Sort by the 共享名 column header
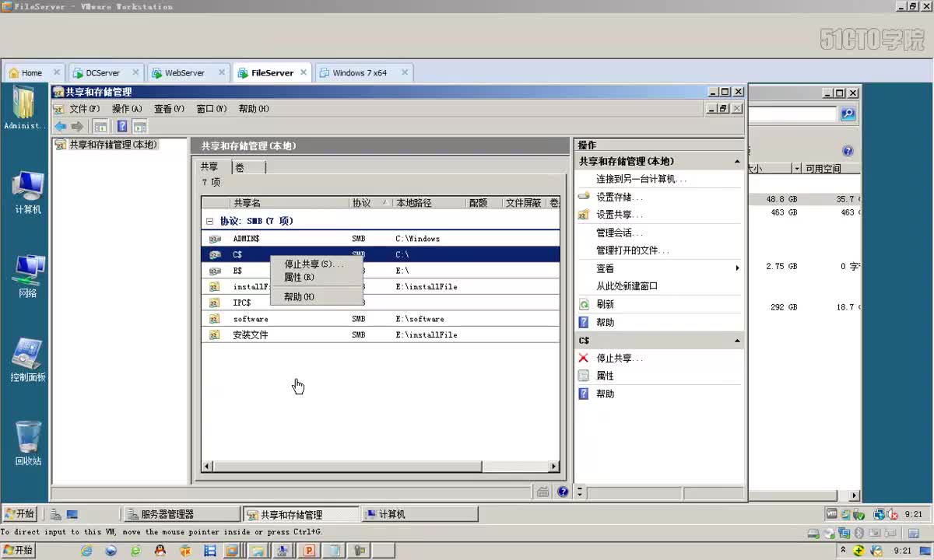The height and width of the screenshot is (560, 934). [290, 203]
